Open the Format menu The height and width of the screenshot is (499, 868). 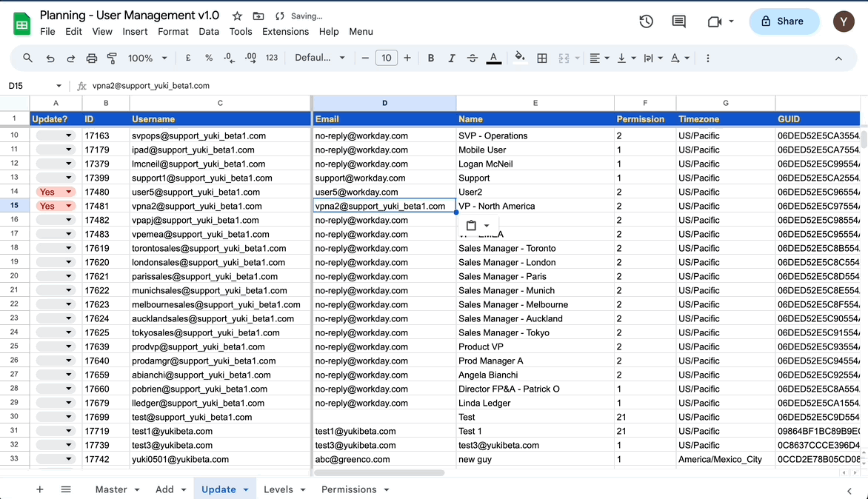point(173,32)
